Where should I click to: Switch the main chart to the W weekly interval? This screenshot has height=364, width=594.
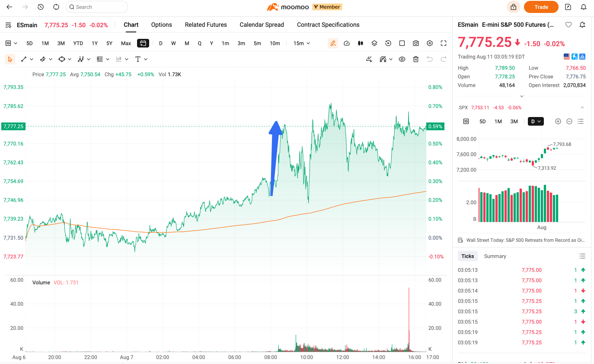coord(173,43)
